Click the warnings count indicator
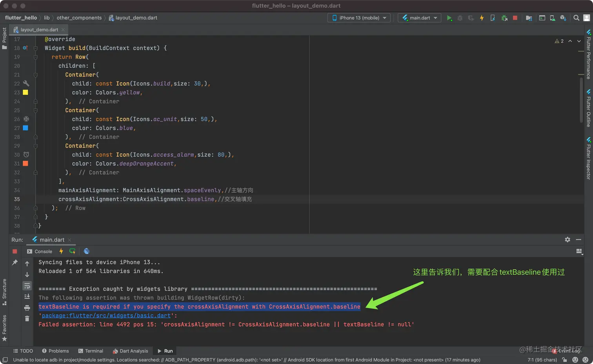 tap(559, 41)
